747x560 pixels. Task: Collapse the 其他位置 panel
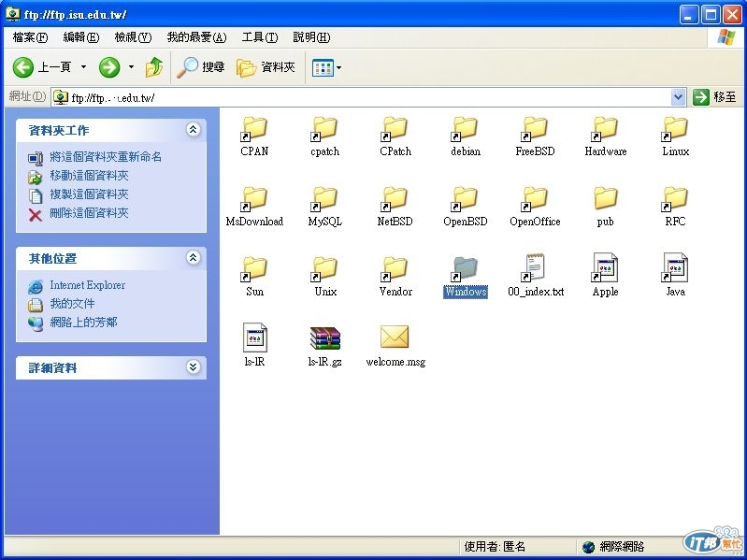click(x=193, y=258)
